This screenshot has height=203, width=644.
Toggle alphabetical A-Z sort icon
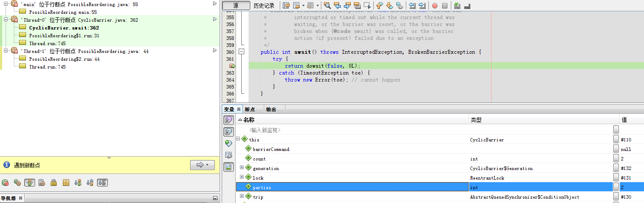coord(90,183)
